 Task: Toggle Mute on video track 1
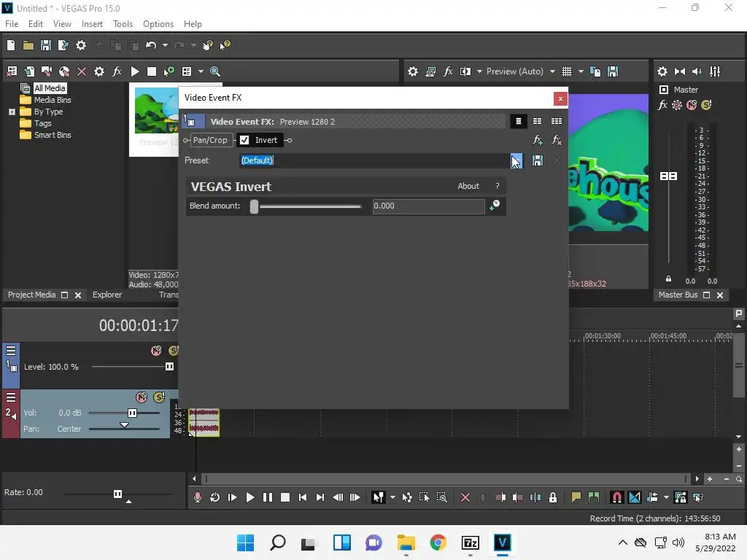(x=156, y=351)
